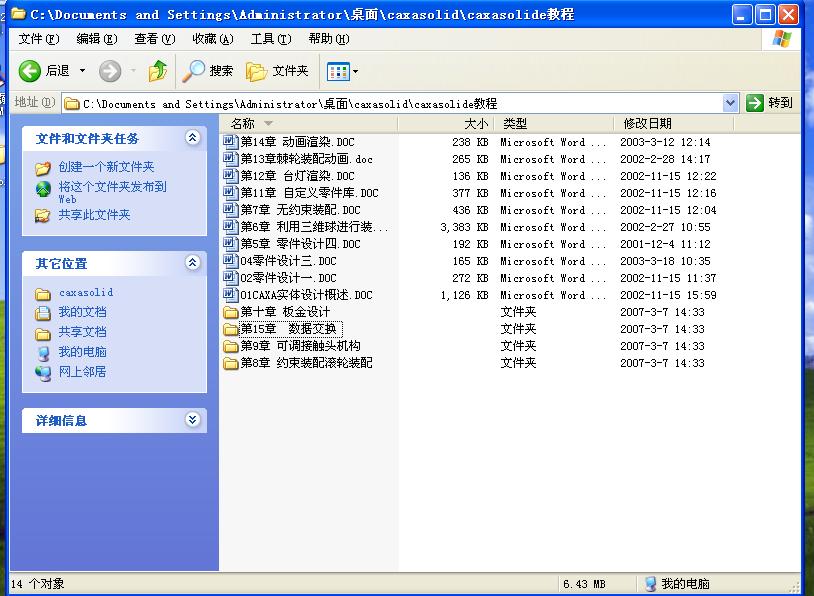Select Word icon of 第7章 无约束装配.DOC

(230, 210)
